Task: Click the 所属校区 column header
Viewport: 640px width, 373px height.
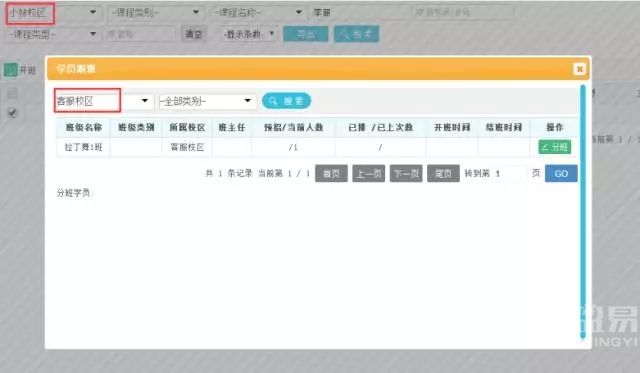Action: pyautogui.click(x=187, y=127)
